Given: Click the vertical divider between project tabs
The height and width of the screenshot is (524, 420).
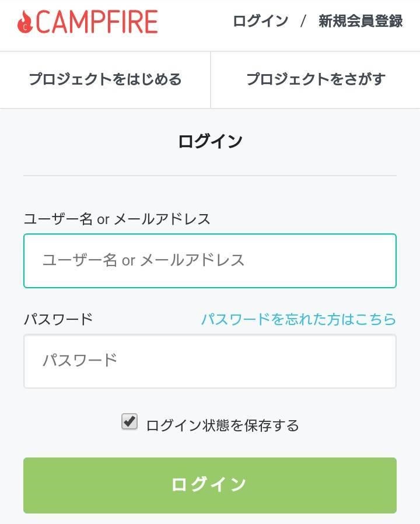Looking at the screenshot, I should coord(211,79).
